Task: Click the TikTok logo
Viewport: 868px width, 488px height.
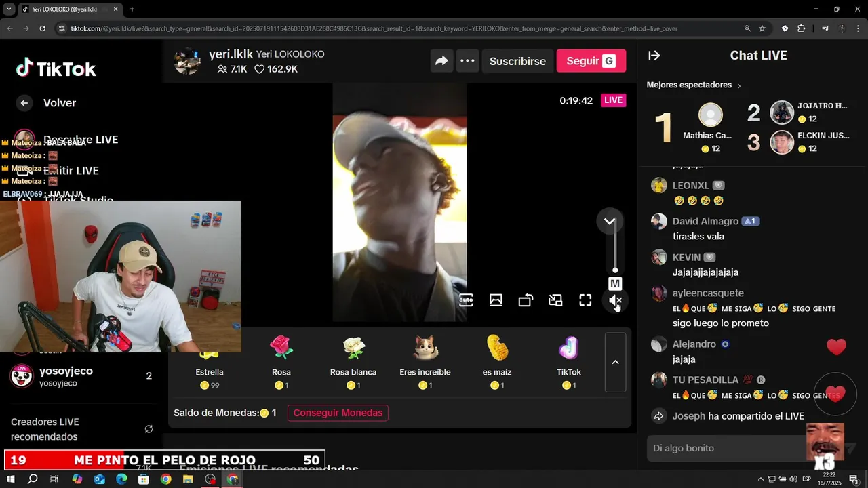Action: coord(56,68)
